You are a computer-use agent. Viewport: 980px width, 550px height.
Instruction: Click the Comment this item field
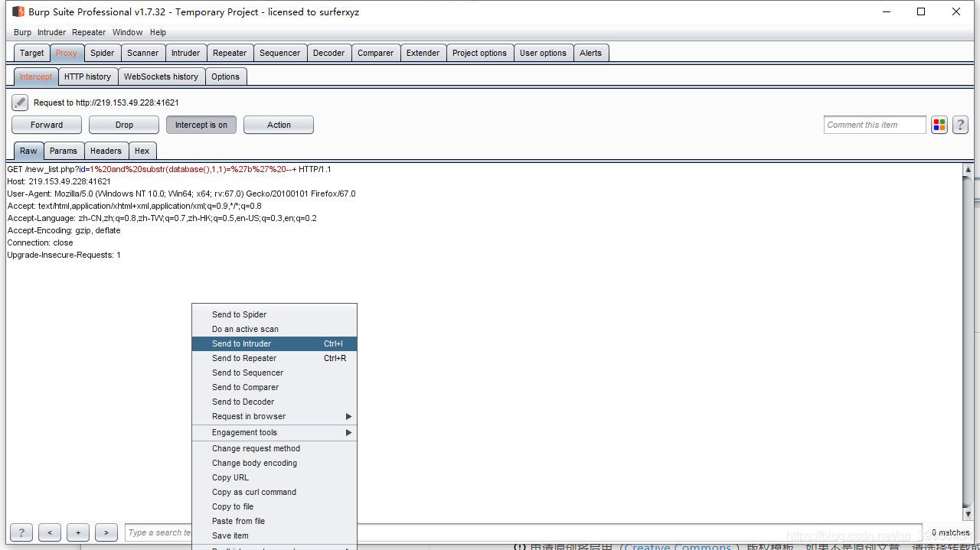(x=875, y=125)
